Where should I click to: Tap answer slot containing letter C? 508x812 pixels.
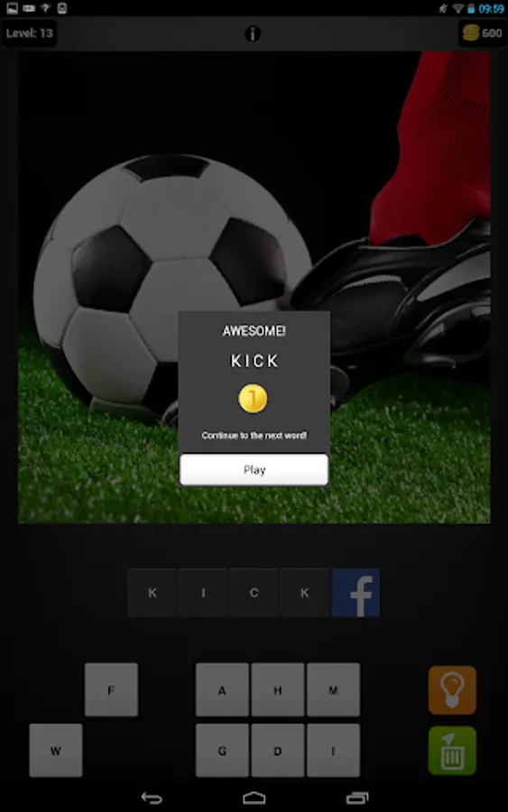(254, 593)
